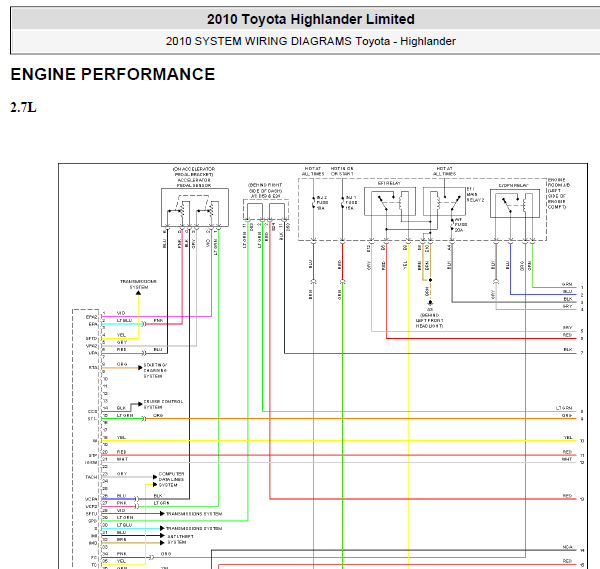The width and height of the screenshot is (600, 569).
Task: Click the C/OPN relay component box
Action: 515,203
